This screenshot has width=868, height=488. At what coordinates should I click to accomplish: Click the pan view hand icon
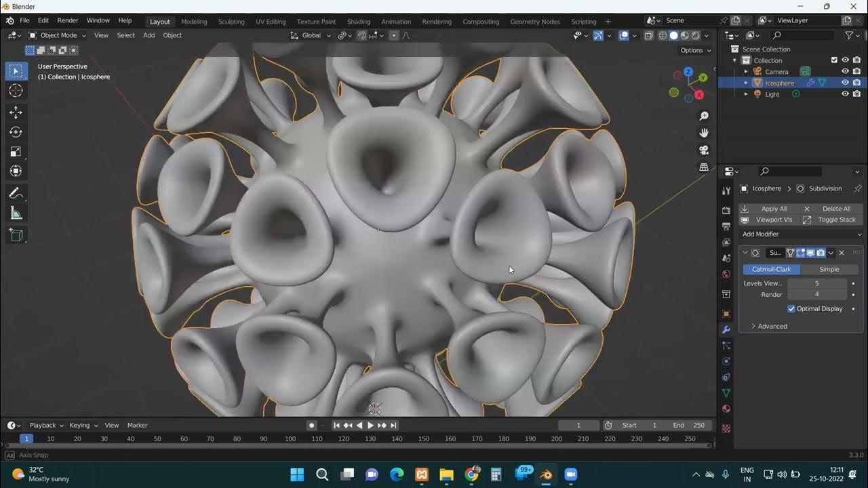click(x=704, y=133)
